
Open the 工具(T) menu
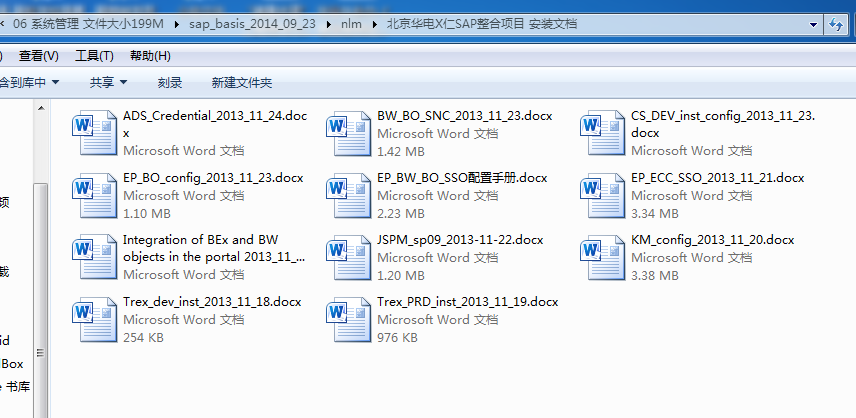click(x=94, y=56)
